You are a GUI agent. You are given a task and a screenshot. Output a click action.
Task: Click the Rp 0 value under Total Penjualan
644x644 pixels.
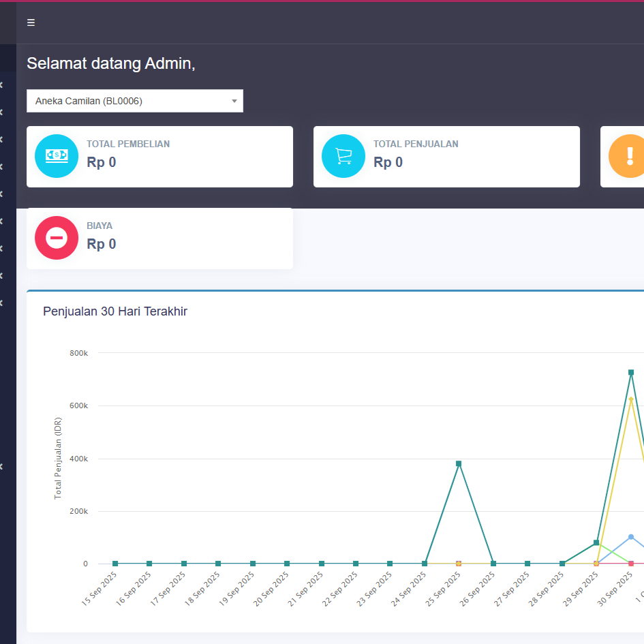(388, 162)
